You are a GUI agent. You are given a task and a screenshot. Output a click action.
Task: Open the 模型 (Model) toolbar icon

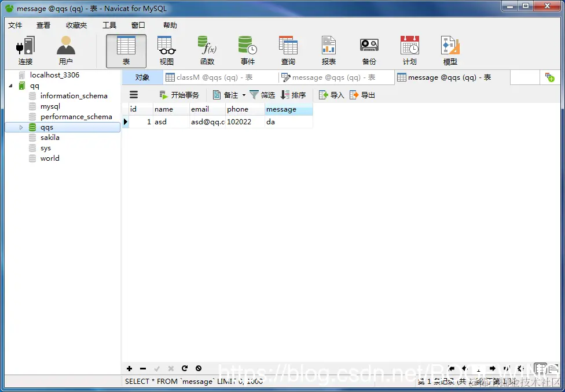tap(450, 51)
